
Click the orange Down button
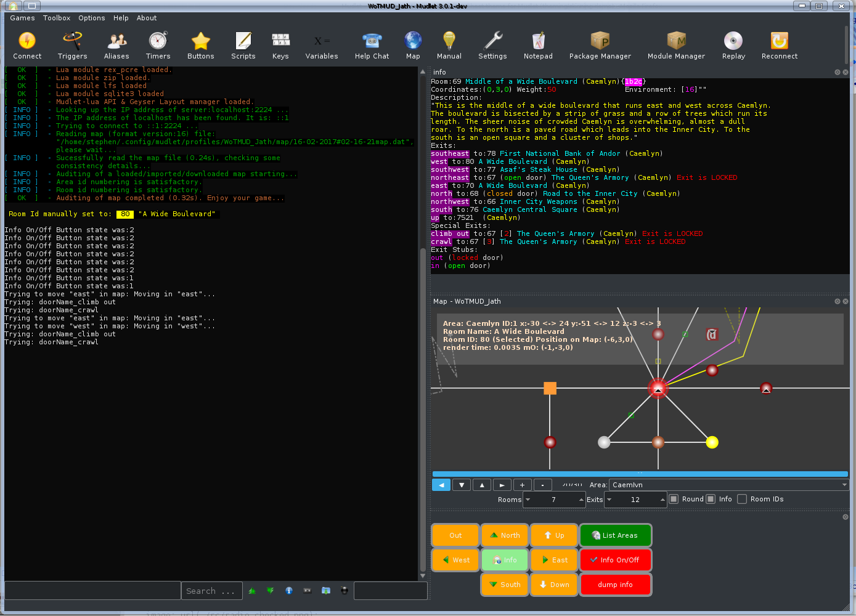tap(554, 585)
